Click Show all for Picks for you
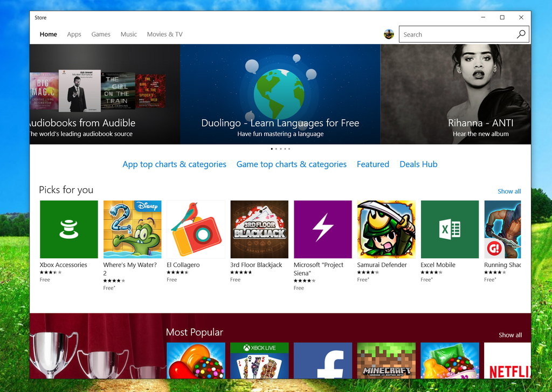 (x=508, y=191)
